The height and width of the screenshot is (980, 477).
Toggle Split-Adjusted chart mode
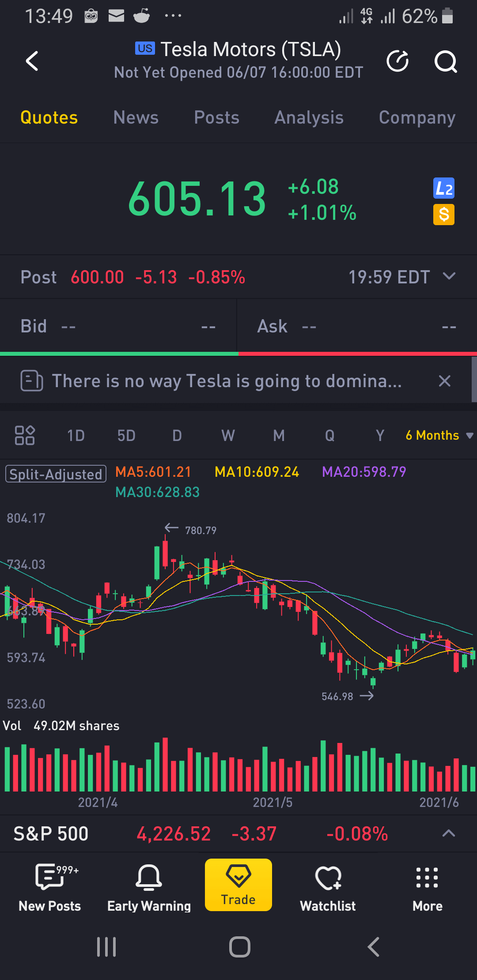click(x=55, y=474)
